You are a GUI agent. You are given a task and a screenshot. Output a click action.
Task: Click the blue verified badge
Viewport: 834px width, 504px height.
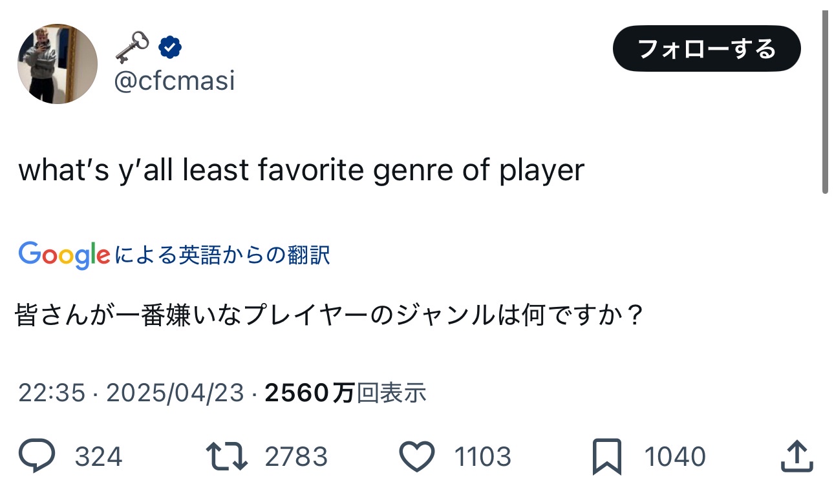click(171, 47)
